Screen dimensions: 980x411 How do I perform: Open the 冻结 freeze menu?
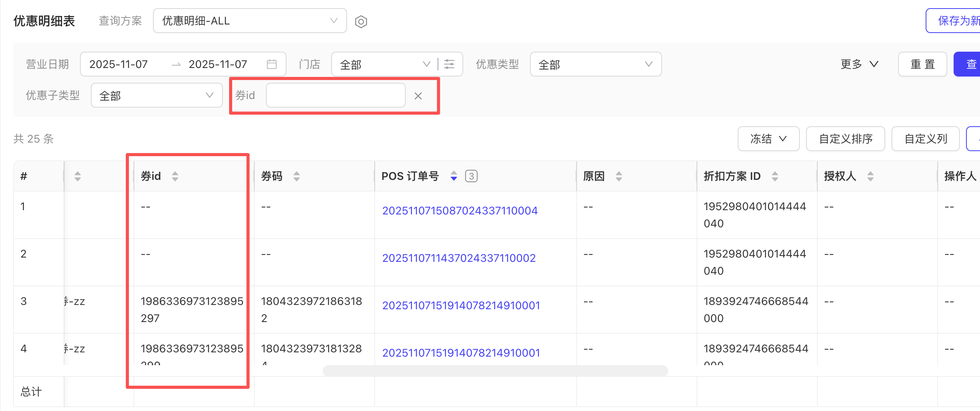[768, 139]
